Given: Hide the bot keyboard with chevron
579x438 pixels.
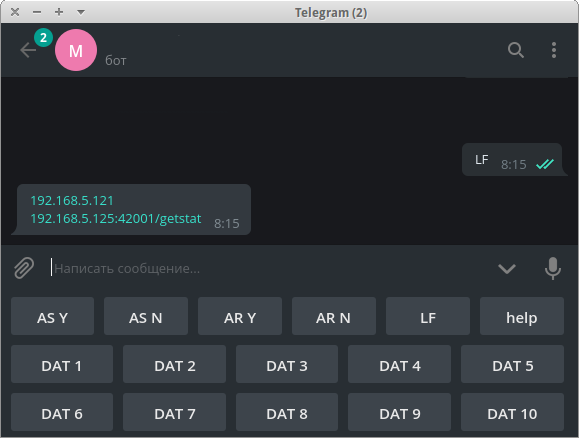Looking at the screenshot, I should (x=507, y=268).
